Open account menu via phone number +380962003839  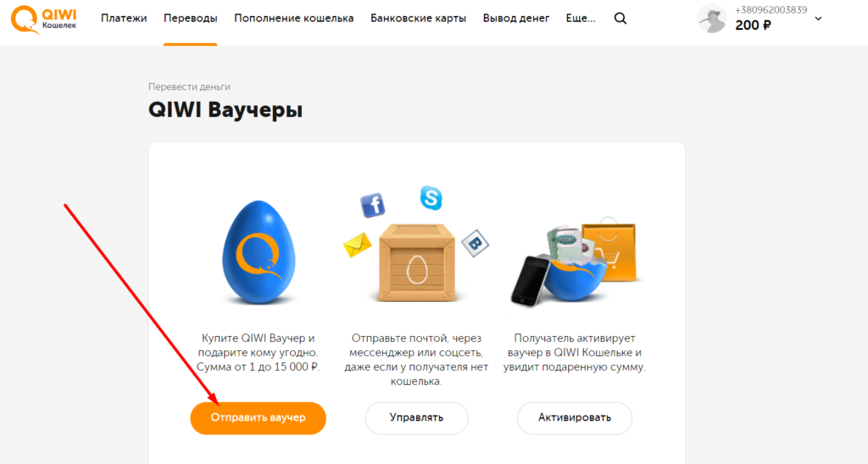(x=771, y=10)
